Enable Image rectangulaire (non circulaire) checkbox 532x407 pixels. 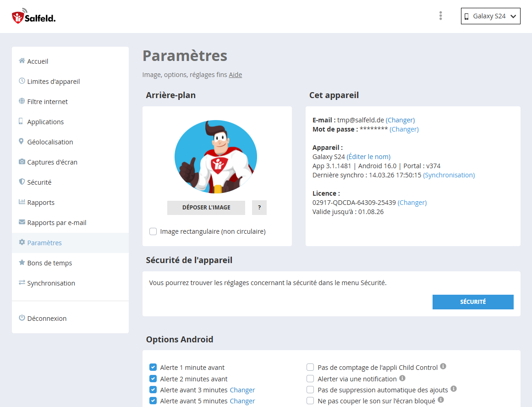tap(153, 231)
